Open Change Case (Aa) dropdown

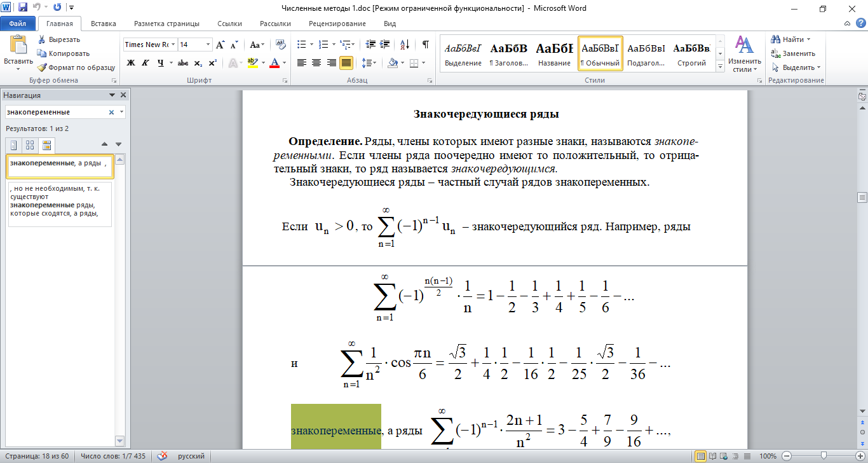click(x=257, y=45)
